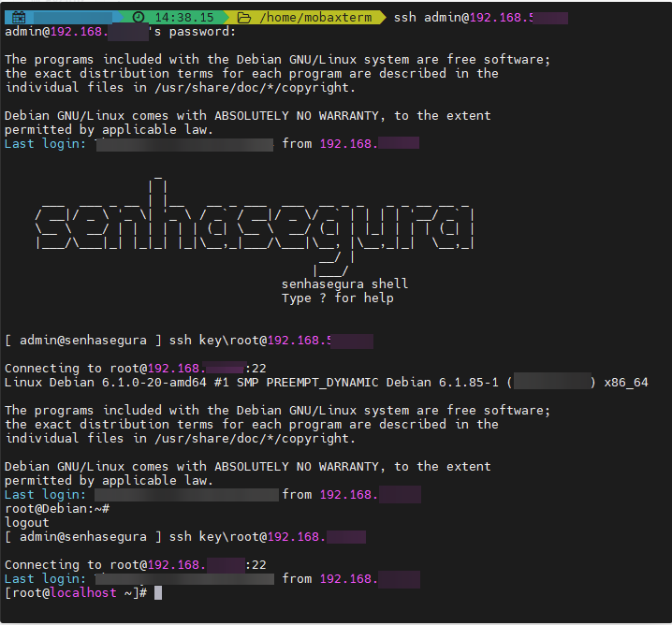This screenshot has width=672, height=625.
Task: Click the 'logout' line
Action: [26, 523]
